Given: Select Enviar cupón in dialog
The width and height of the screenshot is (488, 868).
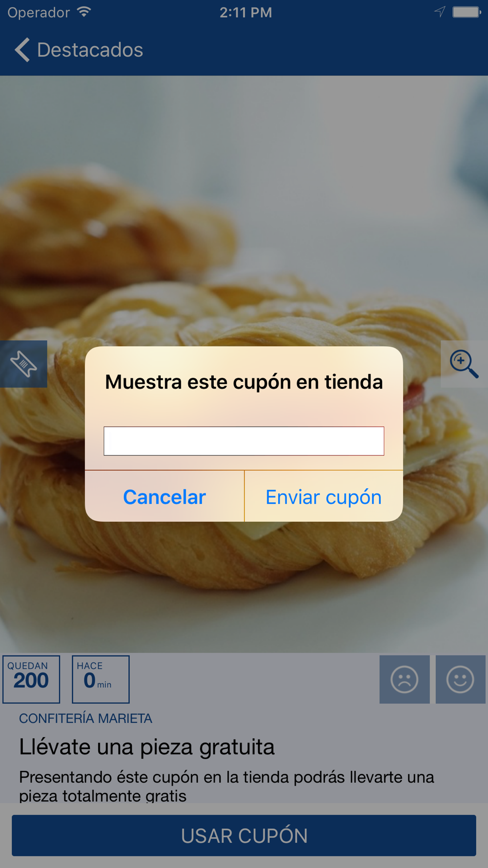Looking at the screenshot, I should coord(324,496).
